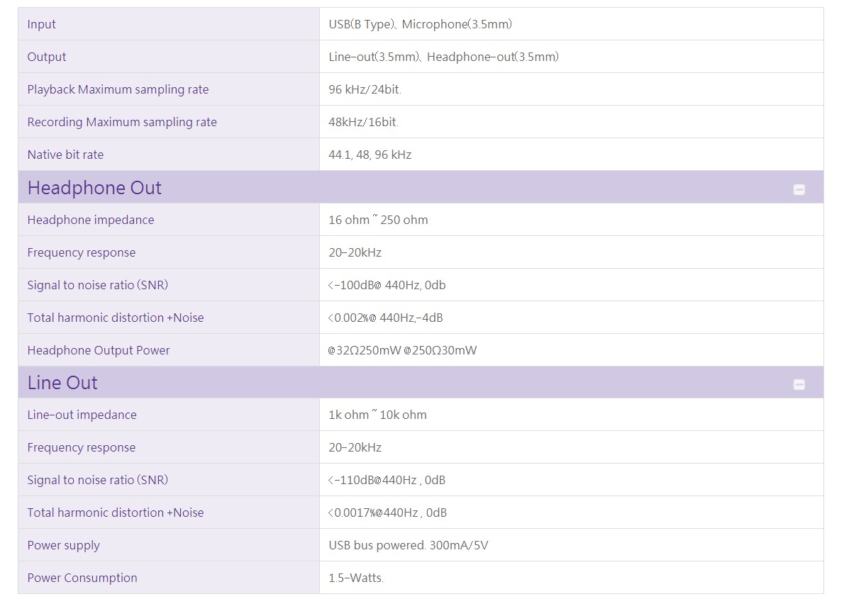Click the 16 ohm ~ 250 ohm value
Viewport: 844px width, 616px height.
tap(378, 220)
